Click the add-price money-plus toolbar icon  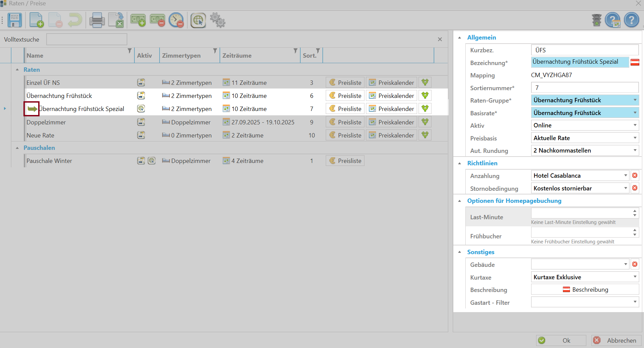[x=138, y=20]
